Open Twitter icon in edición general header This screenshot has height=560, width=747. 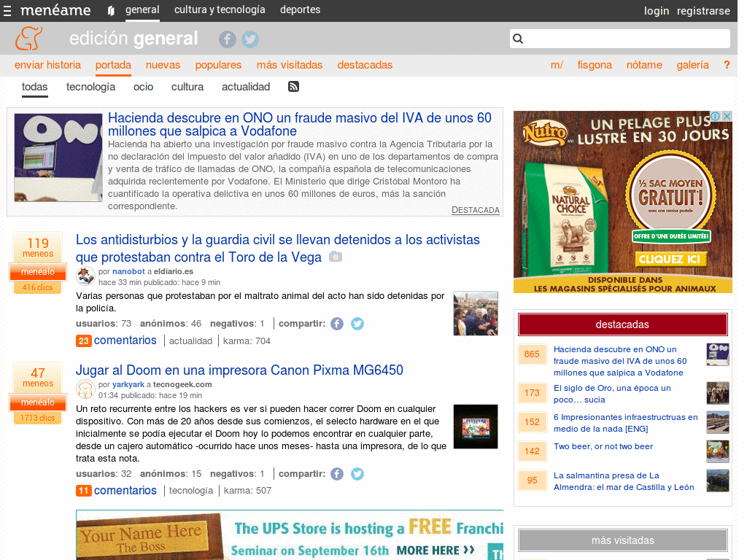250,39
